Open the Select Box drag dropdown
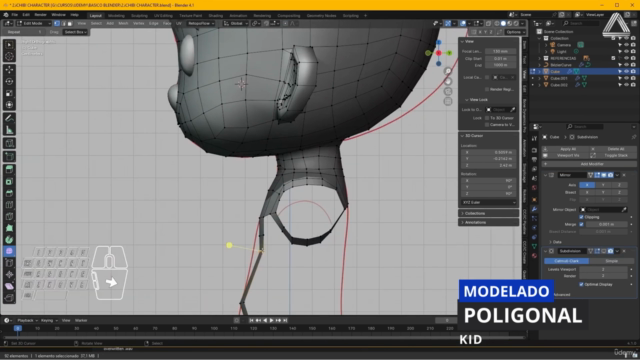 click(x=76, y=32)
